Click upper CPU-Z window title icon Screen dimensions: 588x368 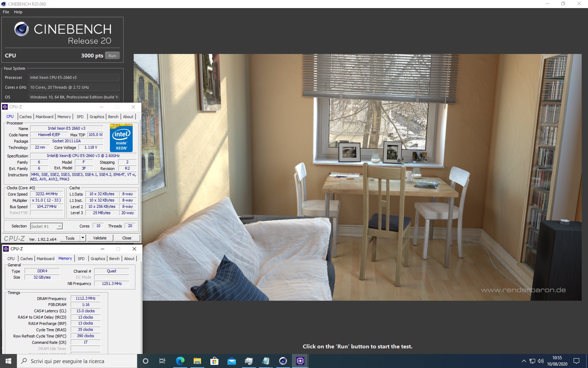(5, 107)
